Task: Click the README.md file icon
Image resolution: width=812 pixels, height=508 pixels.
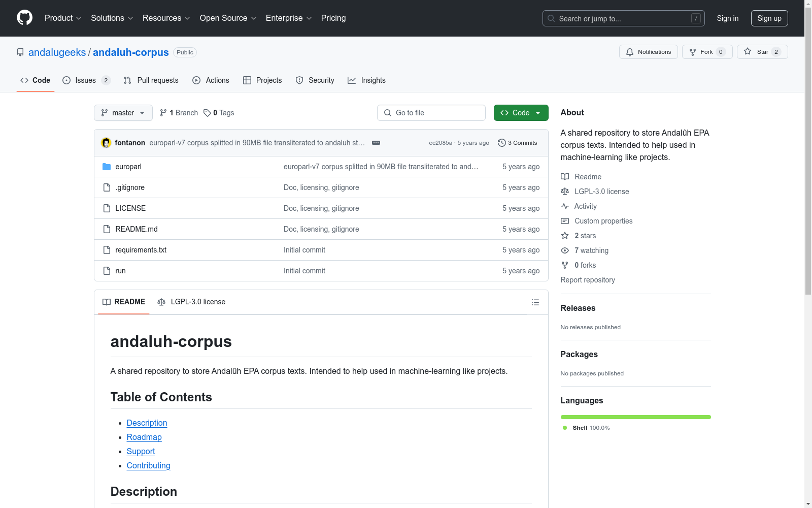Action: point(107,229)
